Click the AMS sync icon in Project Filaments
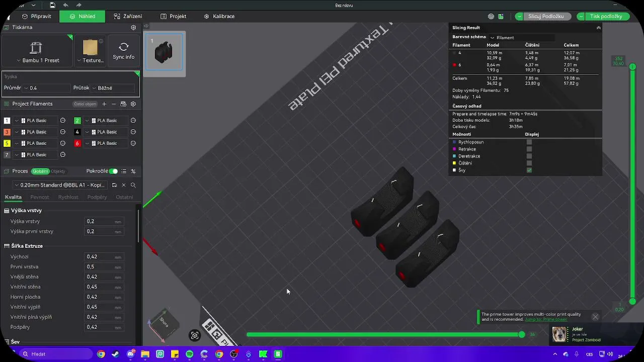Image resolution: width=644 pixels, height=362 pixels. click(x=123, y=104)
